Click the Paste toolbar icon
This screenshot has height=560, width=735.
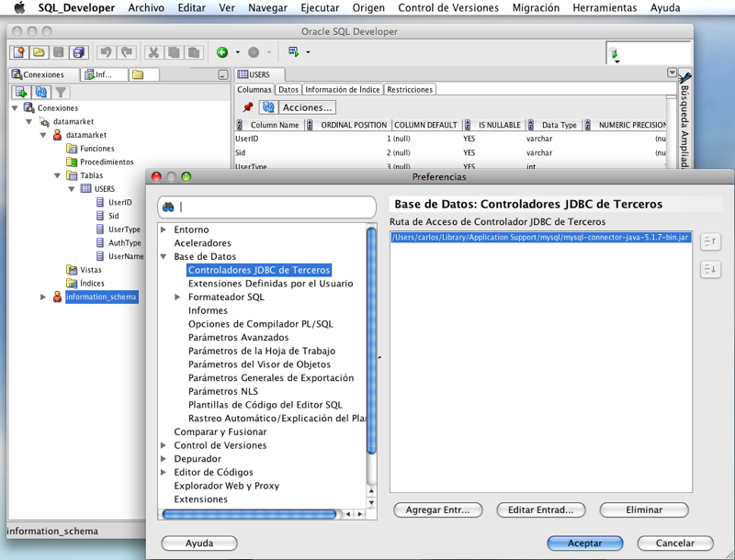[x=194, y=52]
